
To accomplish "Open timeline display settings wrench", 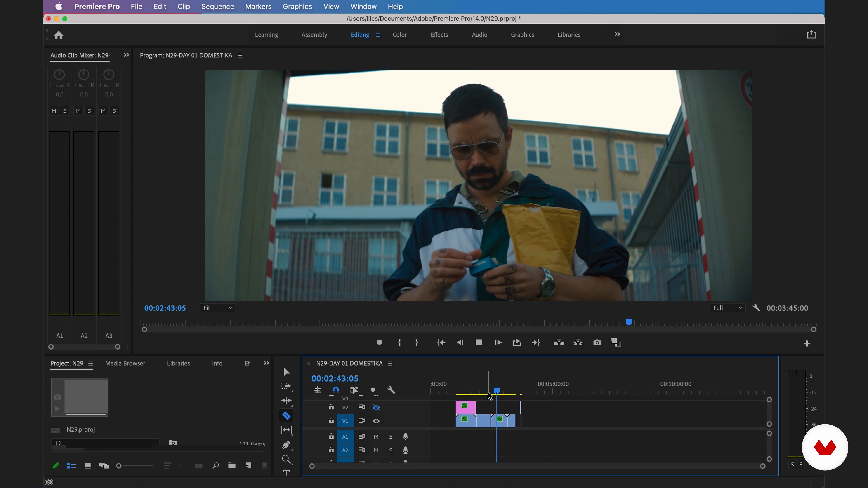I will coord(391,390).
